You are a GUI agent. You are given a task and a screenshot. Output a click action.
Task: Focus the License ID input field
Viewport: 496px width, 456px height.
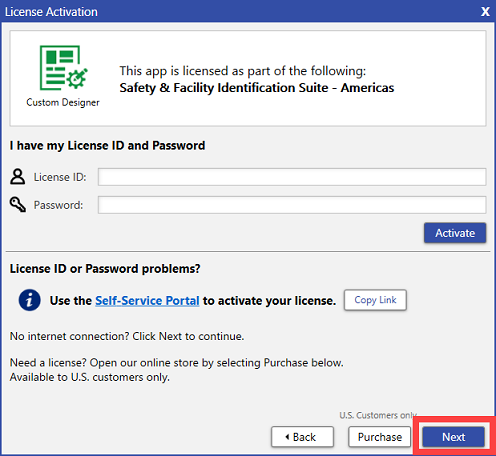click(292, 177)
